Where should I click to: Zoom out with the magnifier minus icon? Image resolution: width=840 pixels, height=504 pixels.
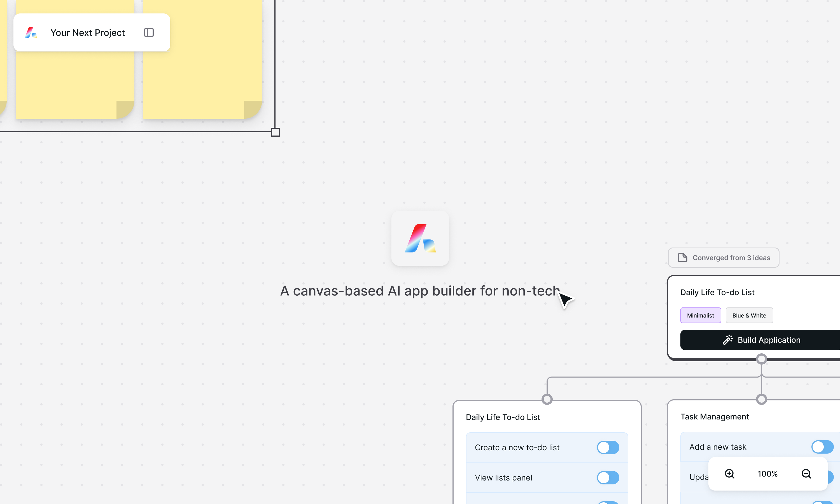click(x=806, y=474)
